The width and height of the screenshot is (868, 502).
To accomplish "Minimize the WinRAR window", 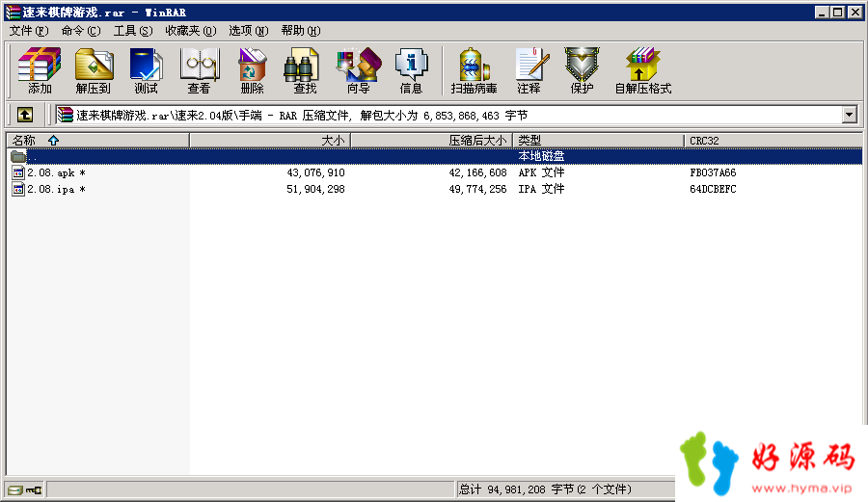I will point(822,13).
